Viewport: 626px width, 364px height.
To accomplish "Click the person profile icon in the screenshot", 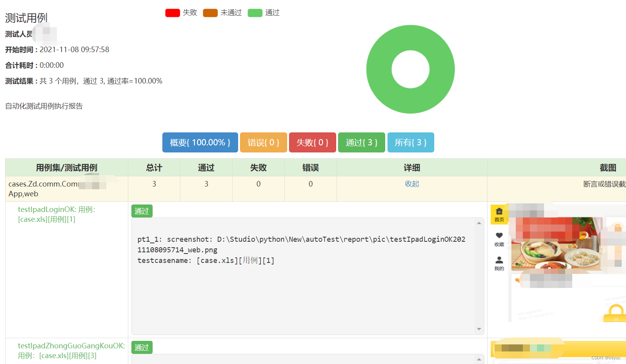I will coord(499,260).
